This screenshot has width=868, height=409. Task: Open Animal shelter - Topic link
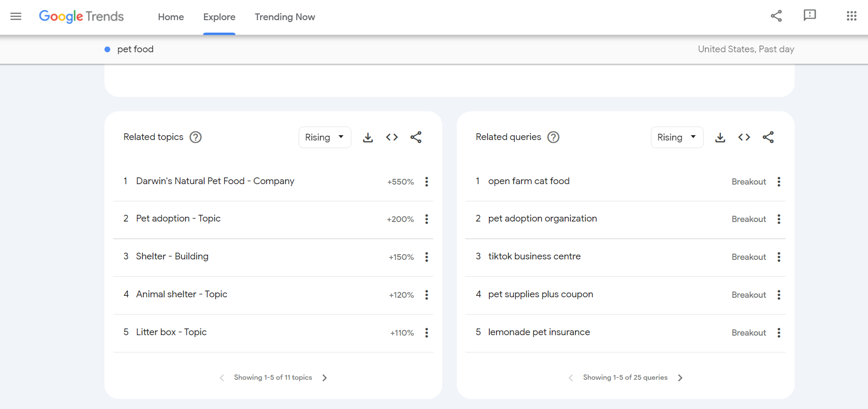pyautogui.click(x=182, y=294)
